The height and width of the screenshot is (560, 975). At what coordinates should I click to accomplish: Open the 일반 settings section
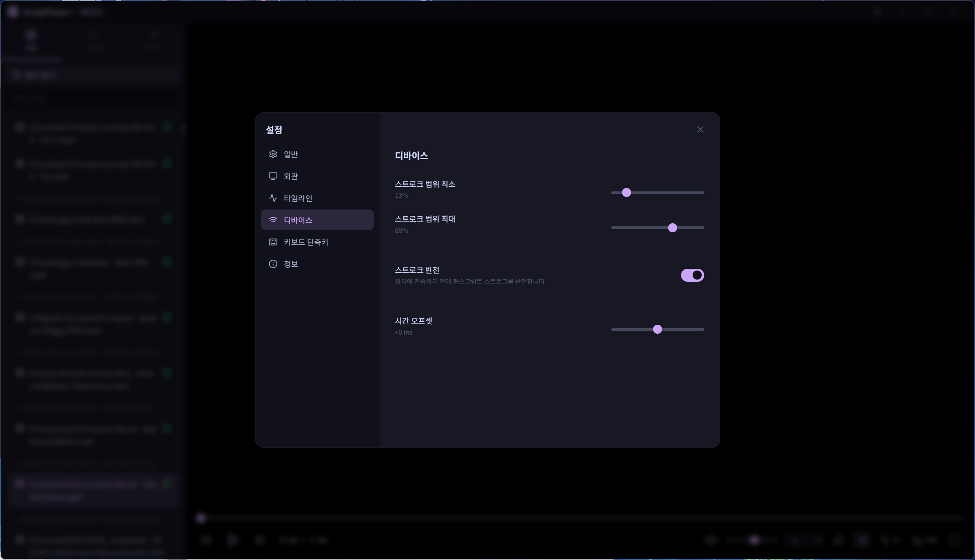[x=291, y=154]
